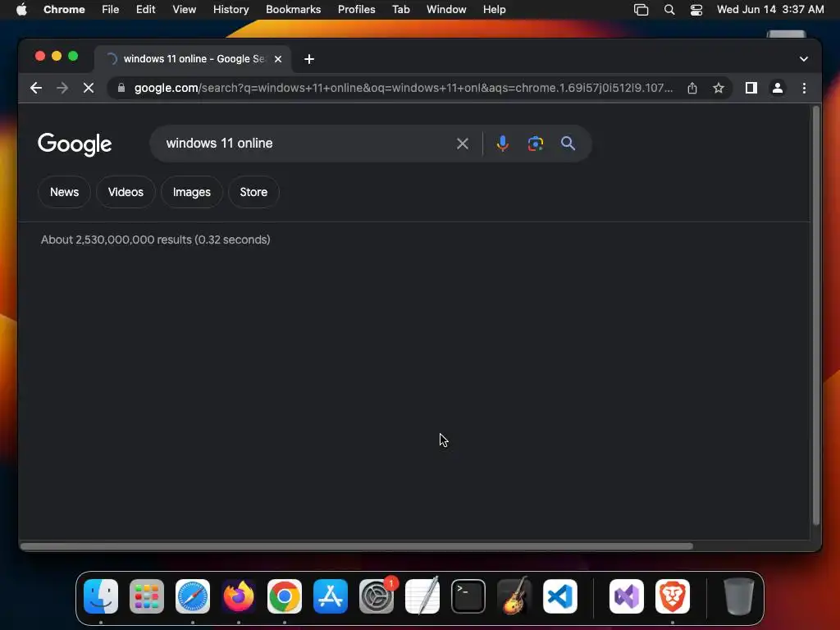Stop loading the page
Screen dimensions: 840x630
(89, 88)
